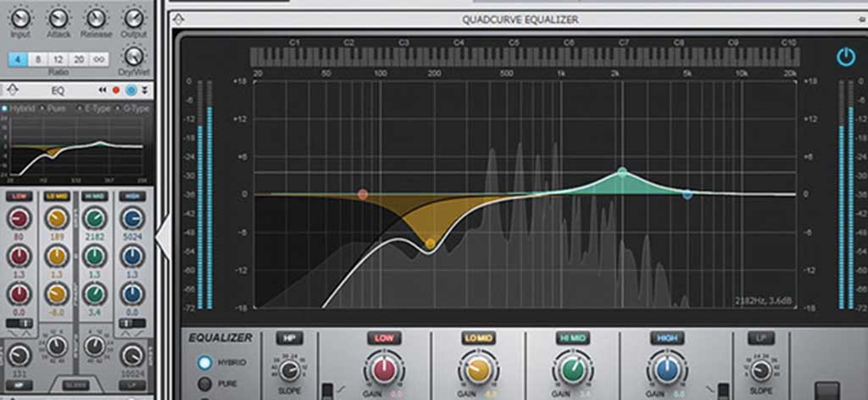Screen dimensions: 868x400
Task: Select the PURE equalizer mode radio button
Action: tap(204, 383)
